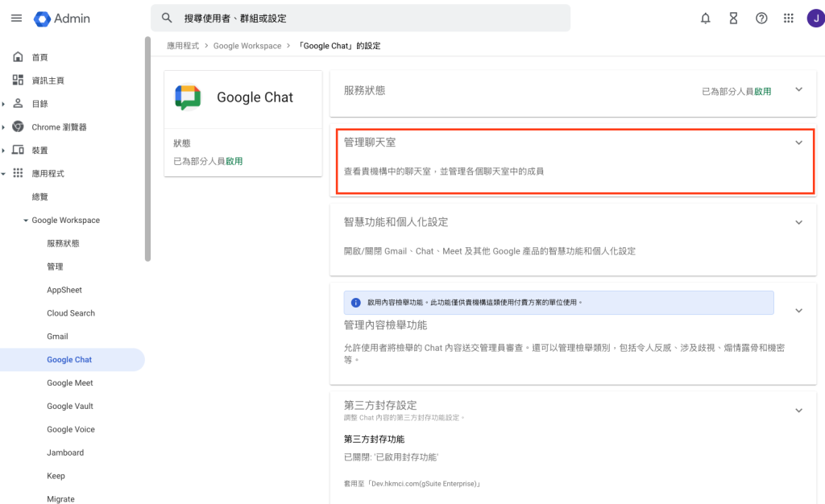Click the 管理聊天室 heading

click(x=369, y=143)
